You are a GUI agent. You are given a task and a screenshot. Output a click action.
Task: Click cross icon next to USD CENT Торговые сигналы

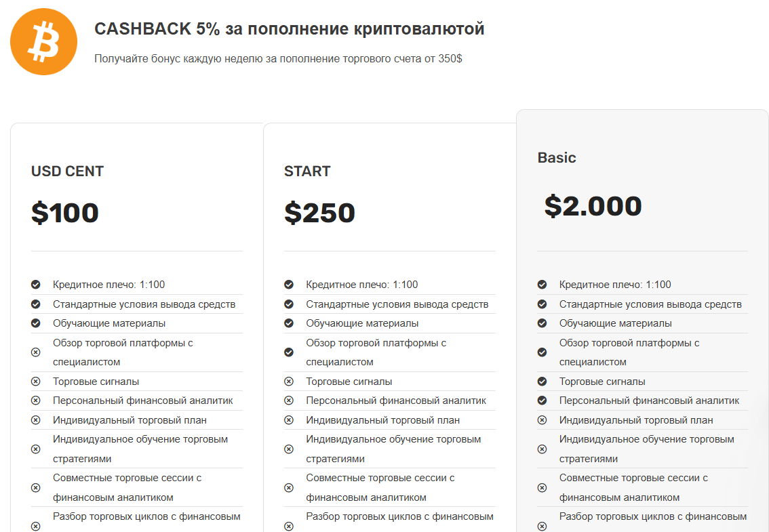[36, 382]
